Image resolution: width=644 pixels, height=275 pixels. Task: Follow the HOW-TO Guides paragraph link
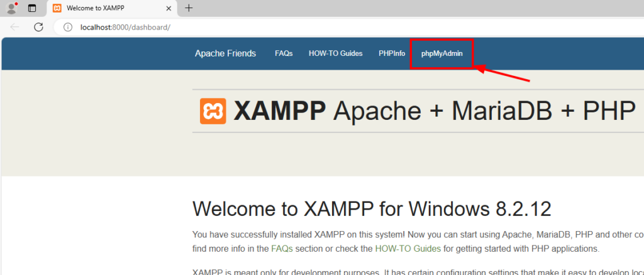coord(408,248)
